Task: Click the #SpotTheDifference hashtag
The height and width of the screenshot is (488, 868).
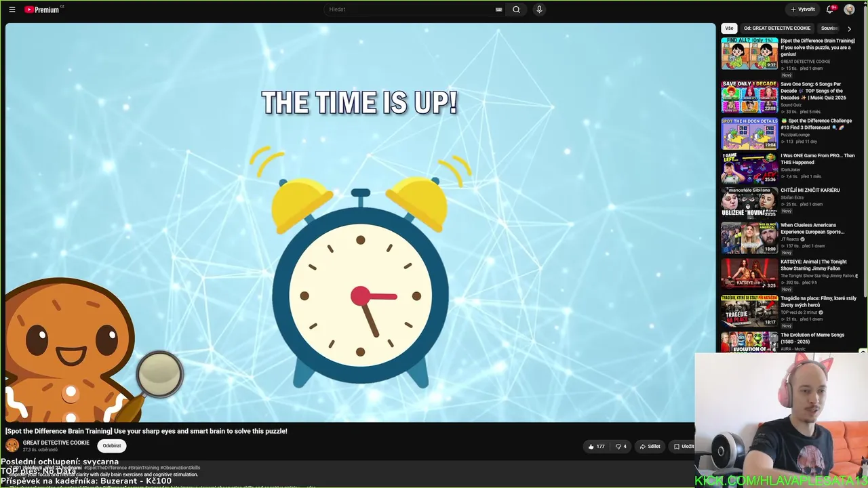Action: point(105,468)
